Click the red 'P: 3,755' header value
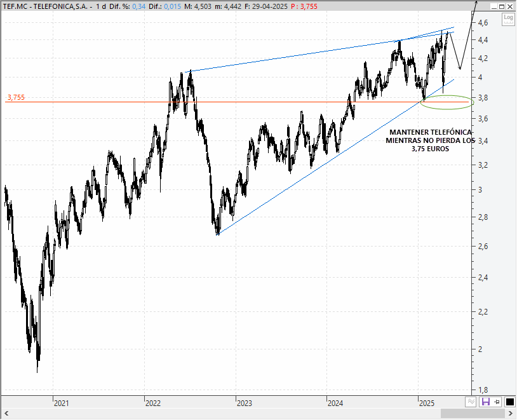 point(304,6)
